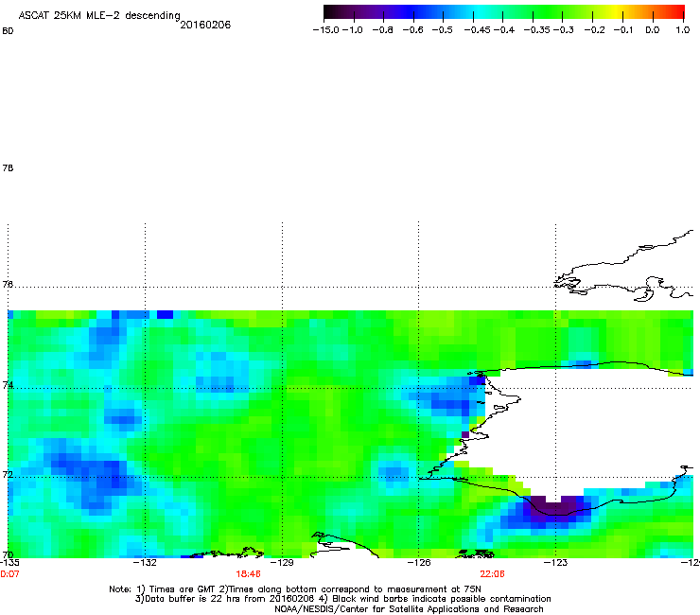This screenshot has height=615, width=700.
Task: Click the note line "Data buffer is 22 hrs"
Action: coord(342,599)
